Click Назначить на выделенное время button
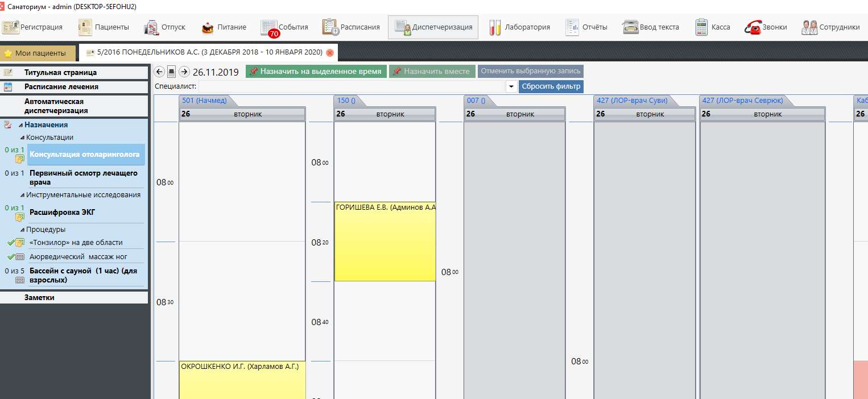This screenshot has width=868, height=399. click(316, 72)
